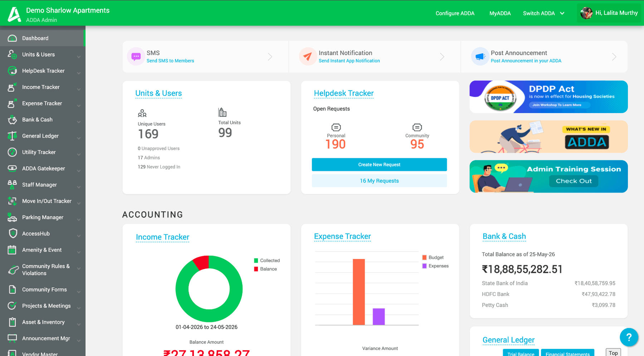Open the Helpdesk Tracker card heading link

coord(344,93)
